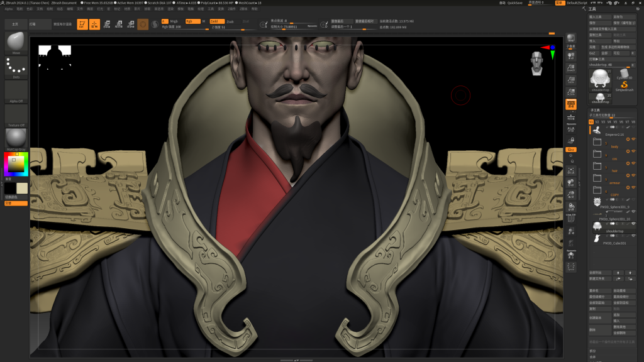Open the MatCap Gray material selector
Screen dimensions: 644x362
[x=16, y=140]
